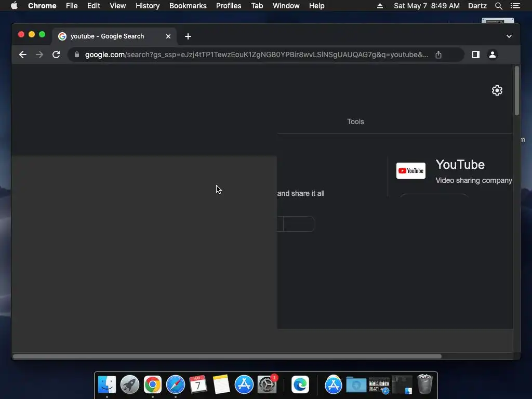This screenshot has height=399, width=532.
Task: Open the Help menu
Action: pyautogui.click(x=316, y=6)
